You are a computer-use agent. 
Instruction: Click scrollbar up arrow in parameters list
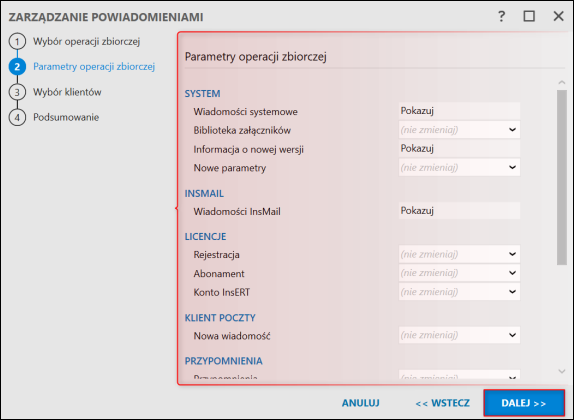click(x=562, y=82)
